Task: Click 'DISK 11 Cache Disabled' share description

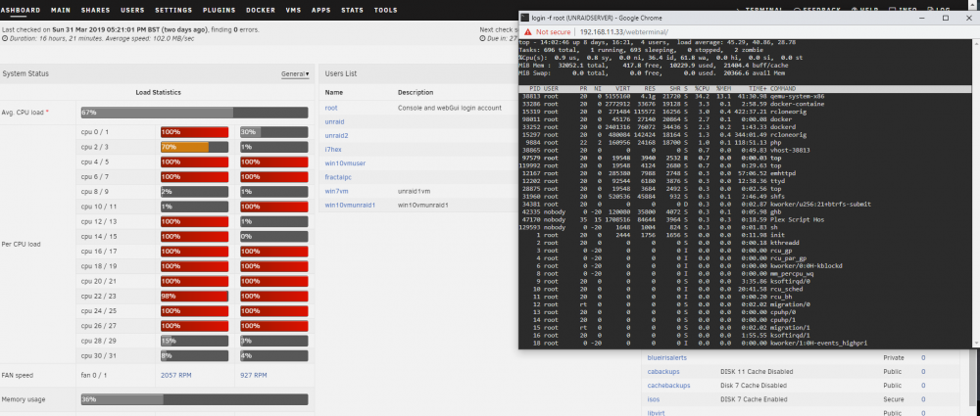Action: (x=755, y=372)
